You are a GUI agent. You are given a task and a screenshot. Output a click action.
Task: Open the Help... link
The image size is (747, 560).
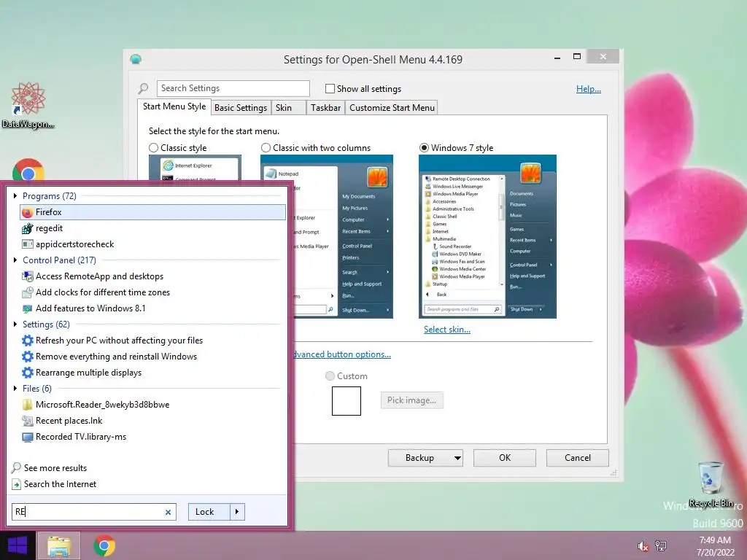pos(589,88)
